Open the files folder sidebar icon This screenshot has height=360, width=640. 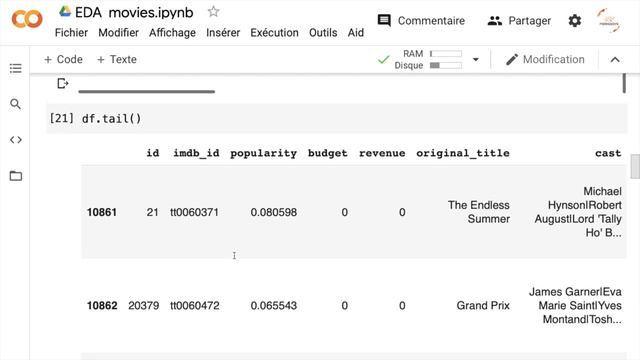(x=16, y=176)
